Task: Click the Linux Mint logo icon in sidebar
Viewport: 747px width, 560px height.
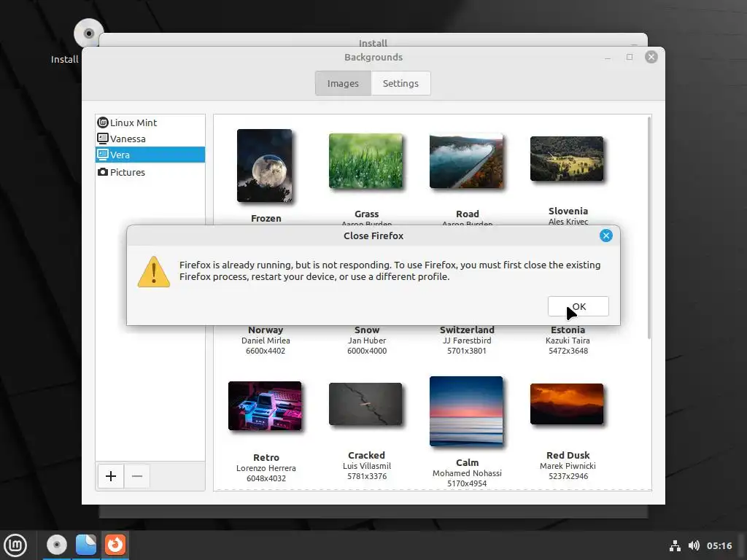Action: point(102,122)
